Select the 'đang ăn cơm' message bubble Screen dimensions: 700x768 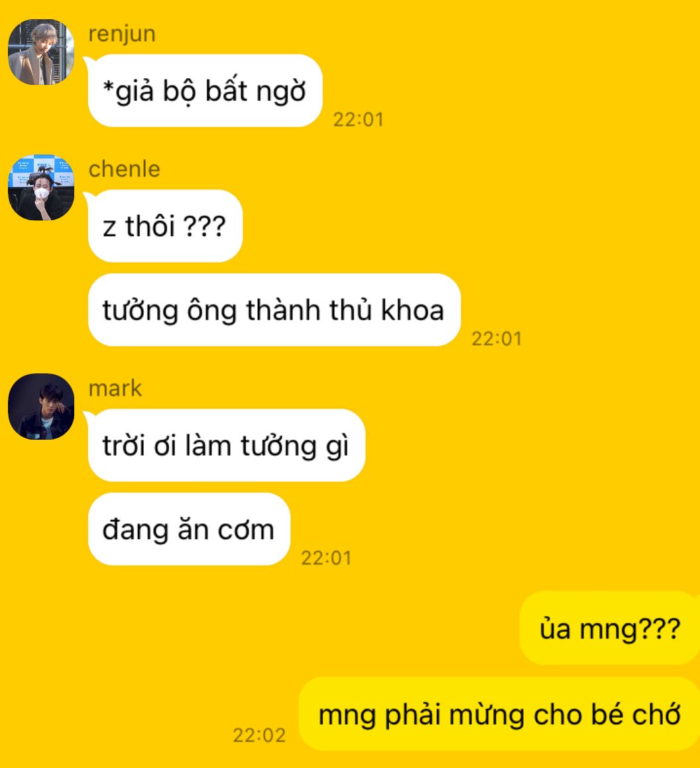[x=189, y=529]
